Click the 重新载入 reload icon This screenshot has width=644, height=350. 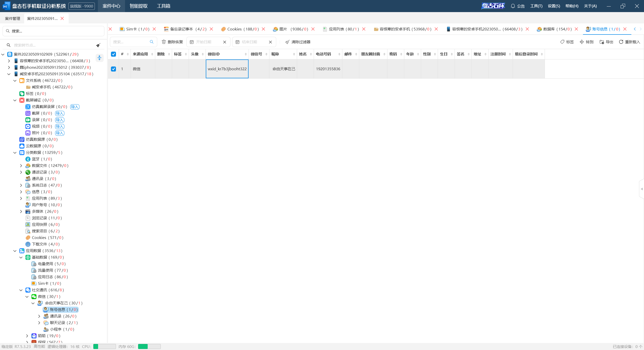pos(621,42)
